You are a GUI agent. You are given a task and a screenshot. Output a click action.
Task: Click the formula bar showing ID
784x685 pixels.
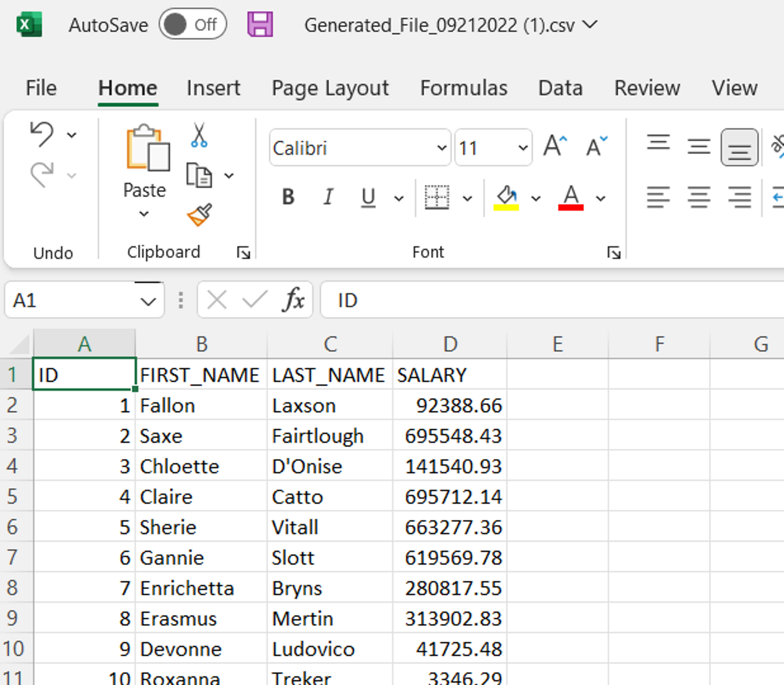tap(552, 300)
